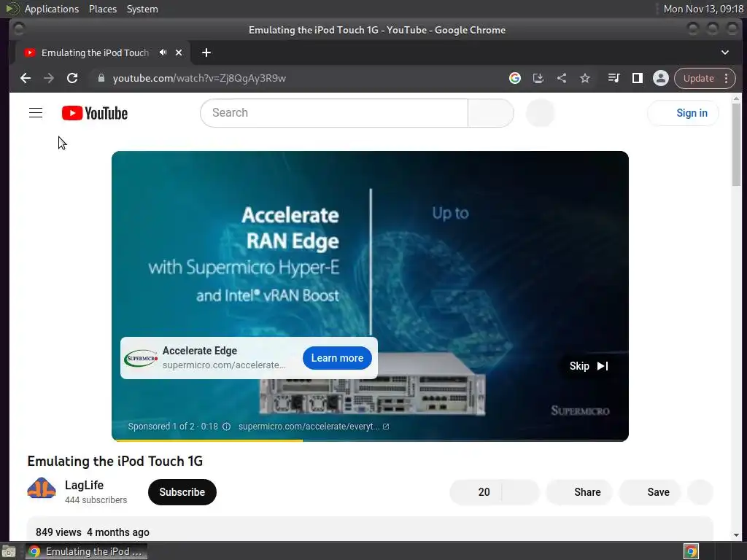Viewport: 747px width, 560px height.
Task: Click the show desktop icon in bottom panel
Action: coord(9,551)
